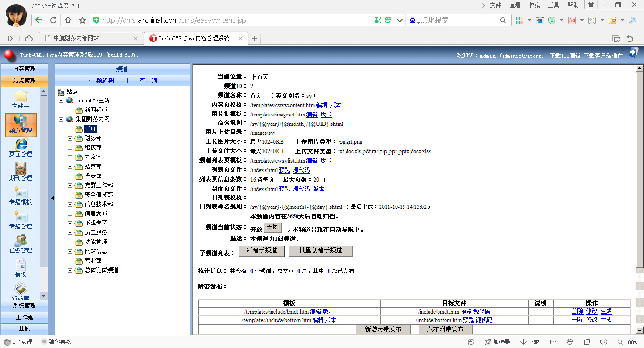Screen dimensions: 644x348
Task: Open browser 工具 menu
Action: (553, 5)
